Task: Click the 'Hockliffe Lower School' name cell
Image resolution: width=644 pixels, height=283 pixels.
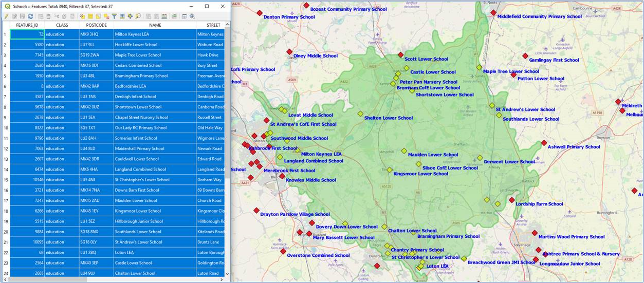Action: point(155,45)
